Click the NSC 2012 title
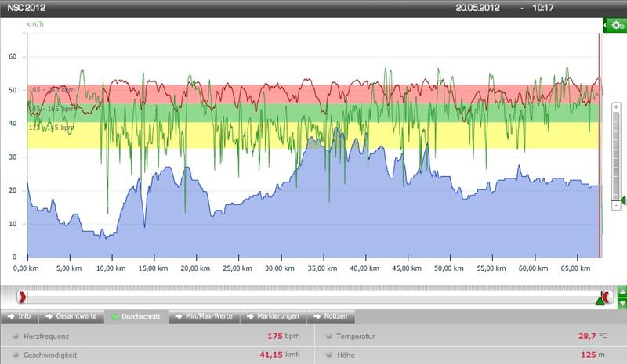 pyautogui.click(x=26, y=8)
